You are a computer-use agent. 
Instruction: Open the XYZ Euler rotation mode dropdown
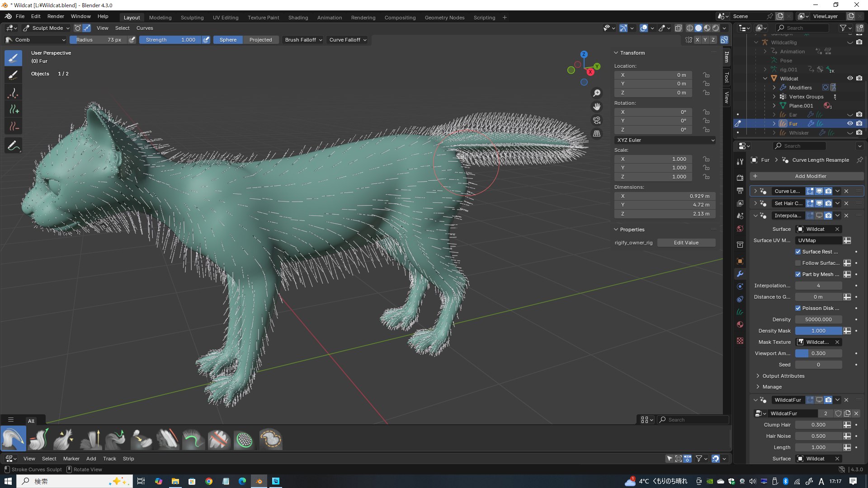(665, 140)
